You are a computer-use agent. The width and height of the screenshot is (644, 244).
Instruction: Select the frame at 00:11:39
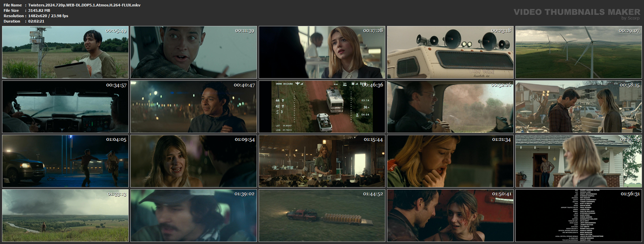[194, 52]
